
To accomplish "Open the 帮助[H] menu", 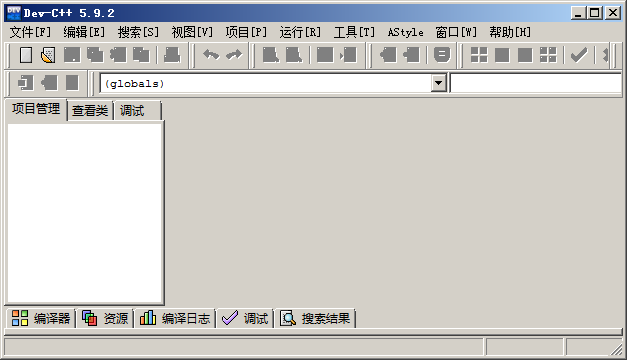I will click(x=510, y=32).
